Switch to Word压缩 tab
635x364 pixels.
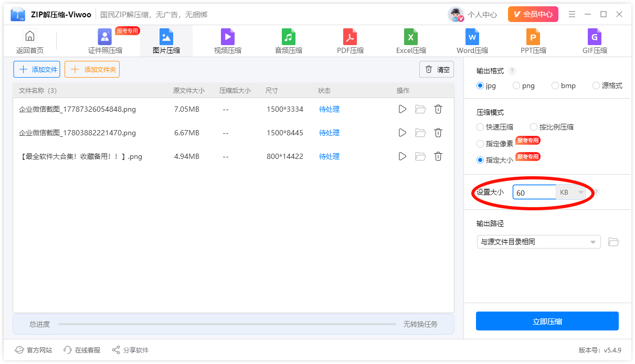(x=472, y=41)
